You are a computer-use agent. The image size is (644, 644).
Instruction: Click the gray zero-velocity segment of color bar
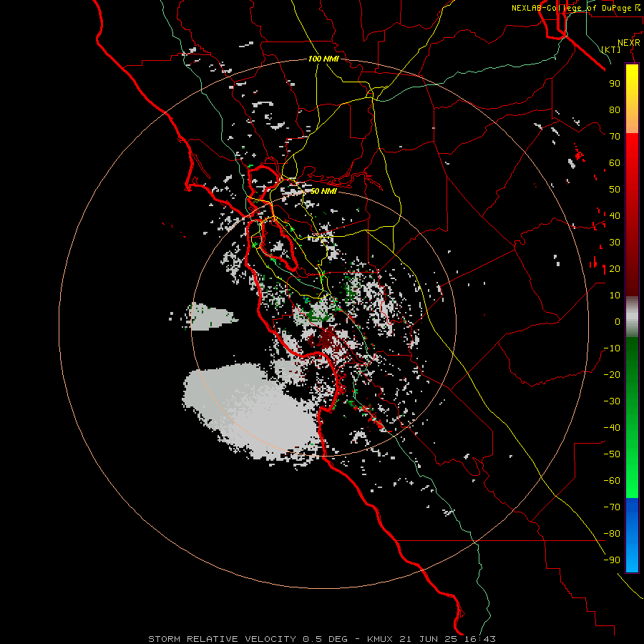632,317
